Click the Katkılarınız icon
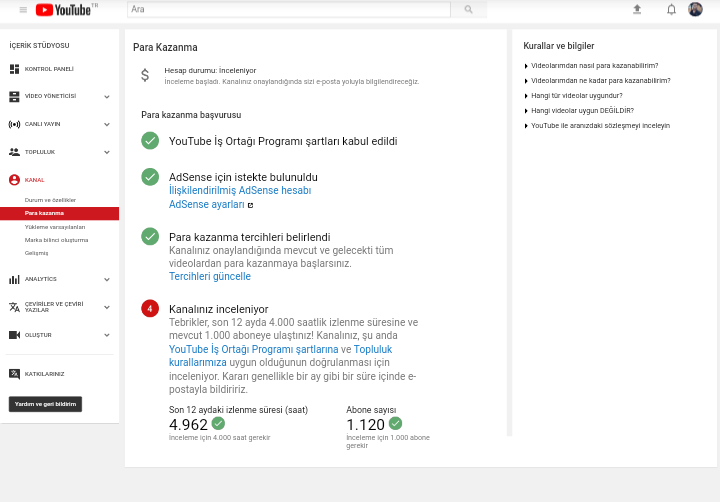The width and height of the screenshot is (720, 502). click(x=14, y=374)
